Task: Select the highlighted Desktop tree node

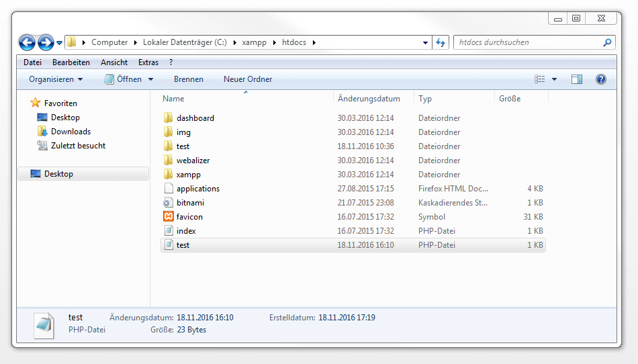Action: click(83, 174)
